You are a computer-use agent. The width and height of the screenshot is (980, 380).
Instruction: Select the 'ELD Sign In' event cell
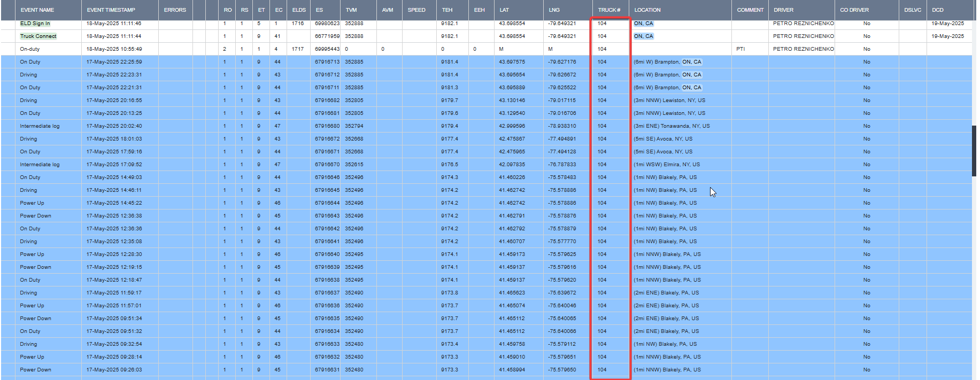pos(35,24)
